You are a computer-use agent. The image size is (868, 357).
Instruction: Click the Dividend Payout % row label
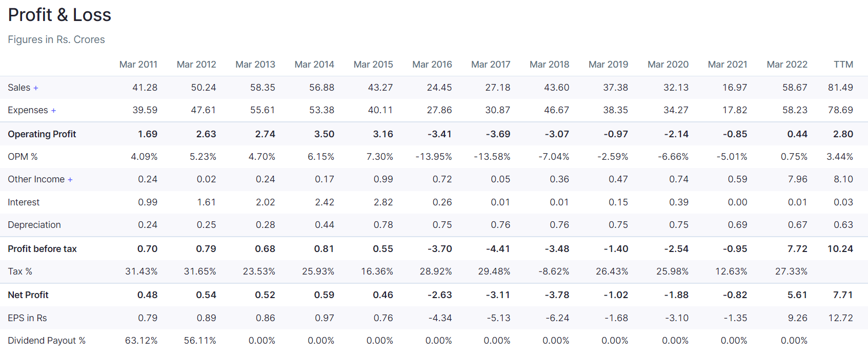[x=47, y=341]
